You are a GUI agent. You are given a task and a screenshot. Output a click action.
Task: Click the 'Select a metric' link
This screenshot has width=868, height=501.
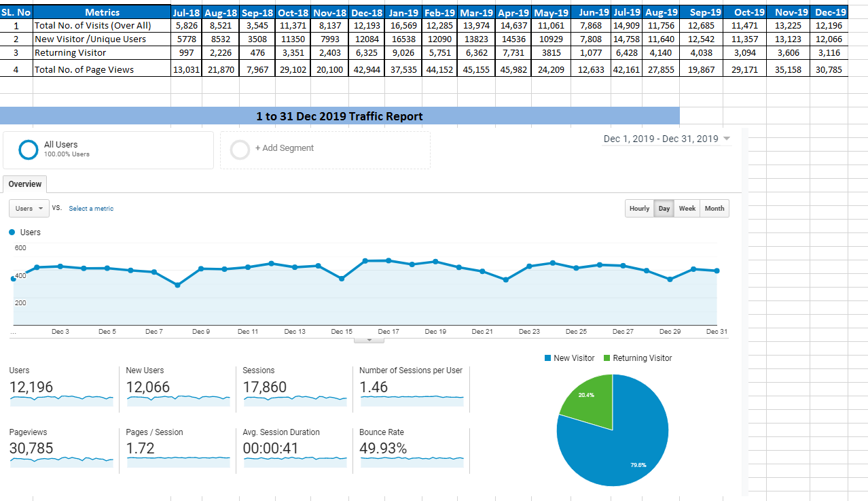point(91,209)
